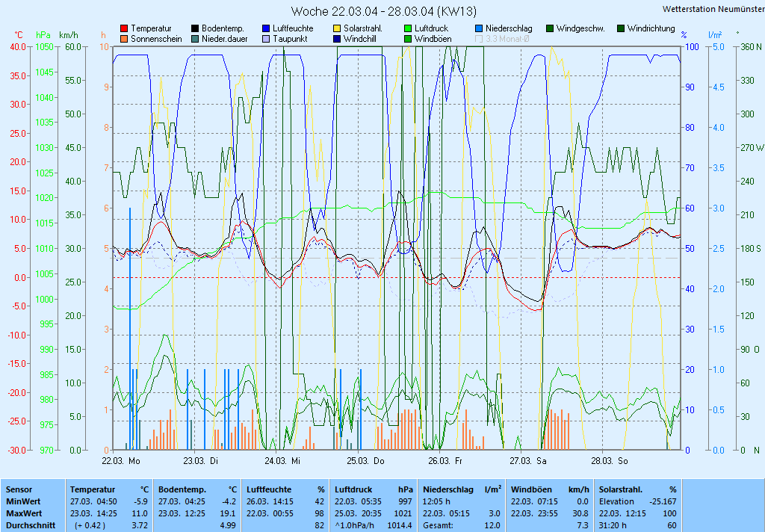Click the Luftdruck column header in table
The width and height of the screenshot is (765, 532).
click(x=355, y=489)
